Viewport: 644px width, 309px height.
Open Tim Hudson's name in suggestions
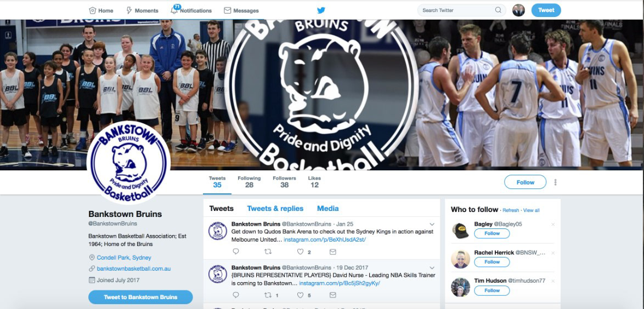coord(490,281)
